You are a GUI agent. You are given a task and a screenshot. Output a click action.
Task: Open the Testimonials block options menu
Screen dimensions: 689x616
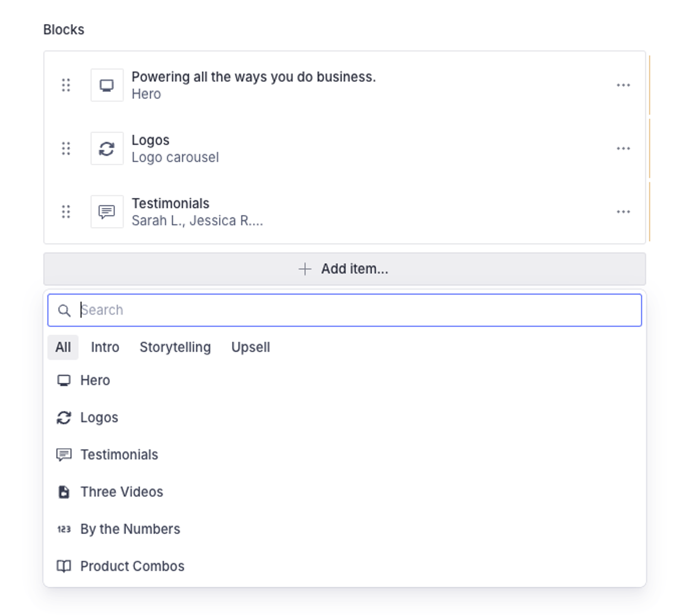(x=623, y=212)
